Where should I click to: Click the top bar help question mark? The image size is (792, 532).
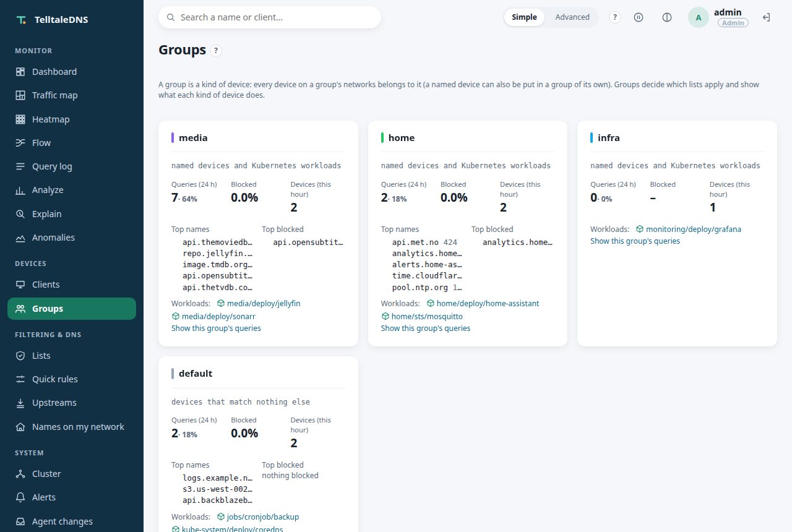click(x=615, y=17)
